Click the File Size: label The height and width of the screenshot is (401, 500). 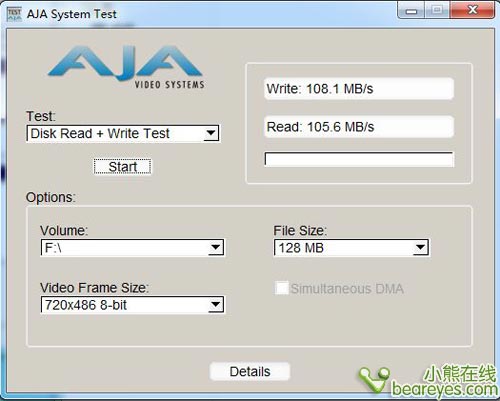[300, 230]
